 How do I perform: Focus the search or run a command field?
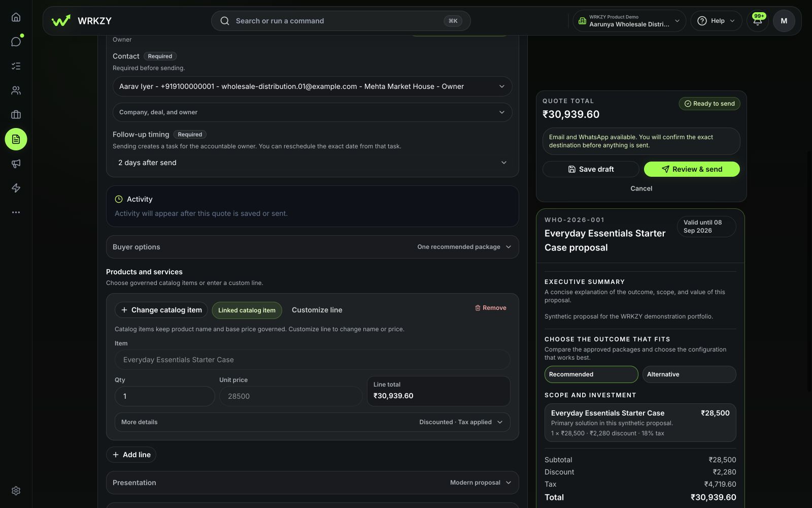(341, 21)
